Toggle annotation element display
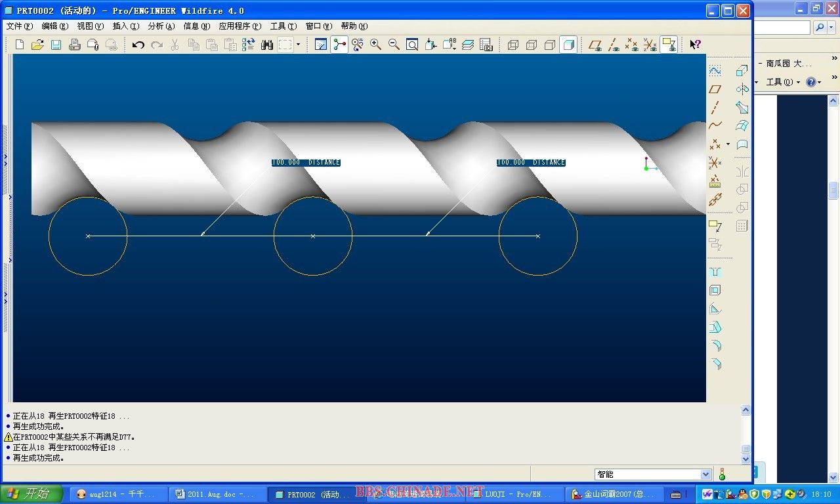 click(x=669, y=45)
